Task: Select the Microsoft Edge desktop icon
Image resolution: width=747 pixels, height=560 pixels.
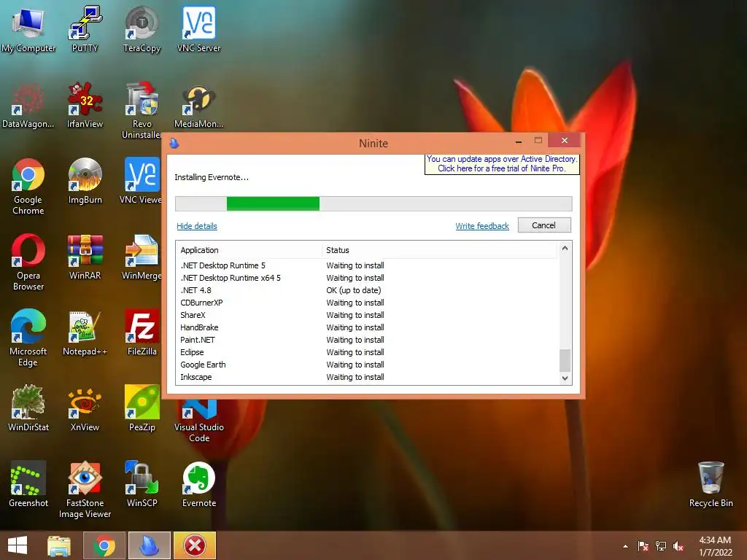Action: pyautogui.click(x=28, y=338)
